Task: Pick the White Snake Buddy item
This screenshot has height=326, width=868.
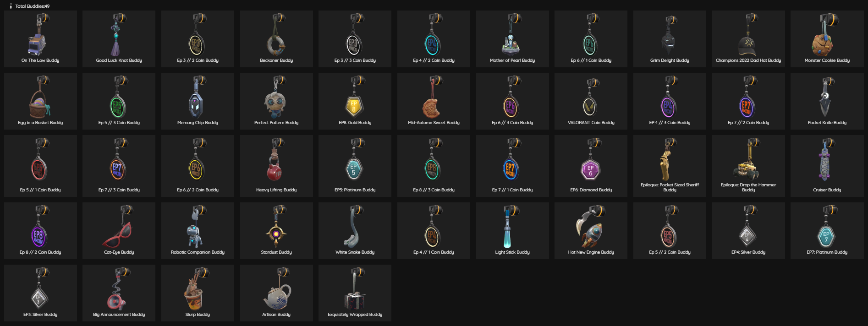Action: click(x=355, y=231)
